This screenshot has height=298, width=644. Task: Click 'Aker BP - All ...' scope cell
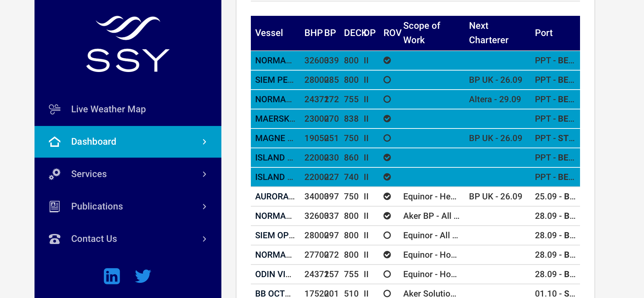coord(431,216)
